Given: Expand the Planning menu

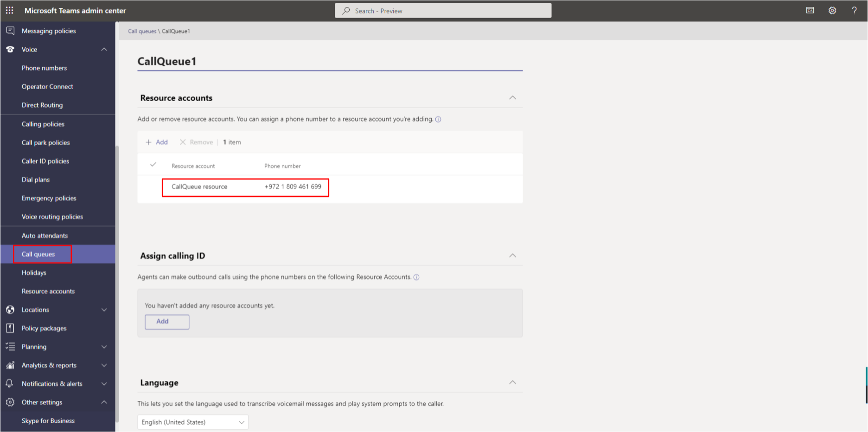Looking at the screenshot, I should coord(104,347).
